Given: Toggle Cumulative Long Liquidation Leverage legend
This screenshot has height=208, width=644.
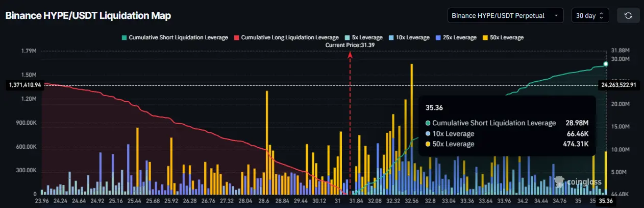Looking at the screenshot, I should [x=286, y=37].
